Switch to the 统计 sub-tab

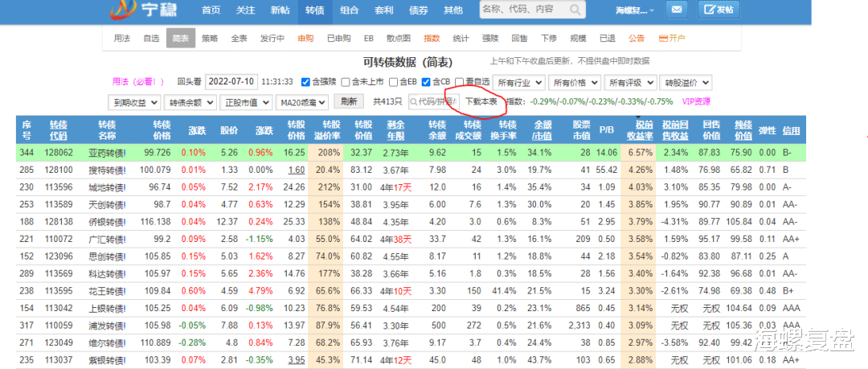461,39
